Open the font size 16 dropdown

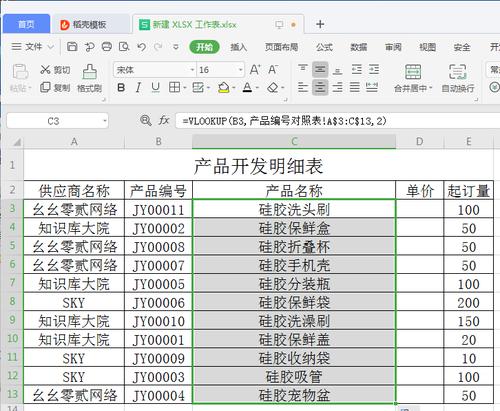tap(241, 70)
